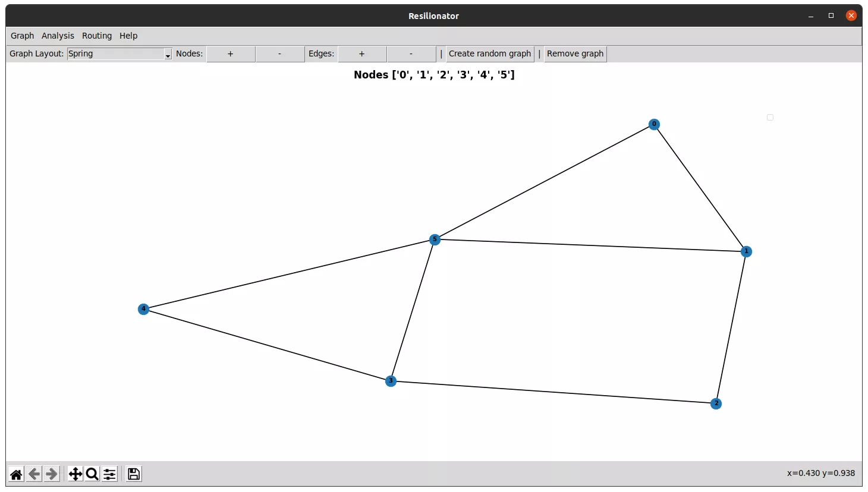
Task: Open the Help menu
Action: click(x=128, y=36)
